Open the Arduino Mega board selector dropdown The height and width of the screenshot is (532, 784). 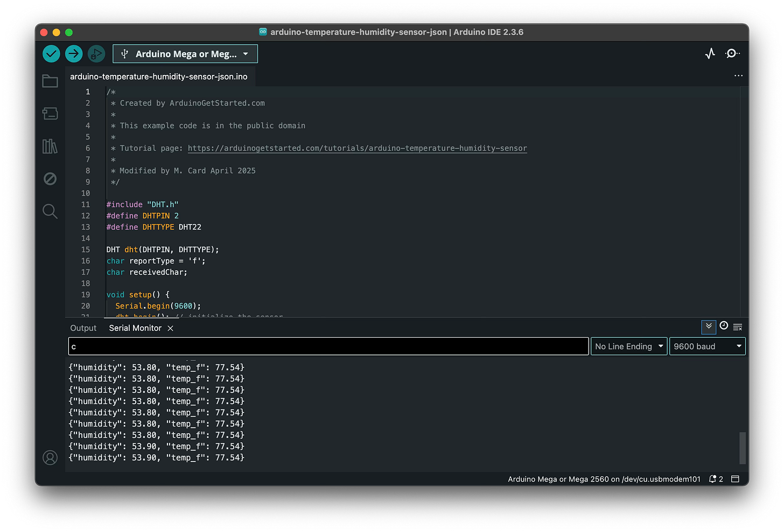pos(185,53)
